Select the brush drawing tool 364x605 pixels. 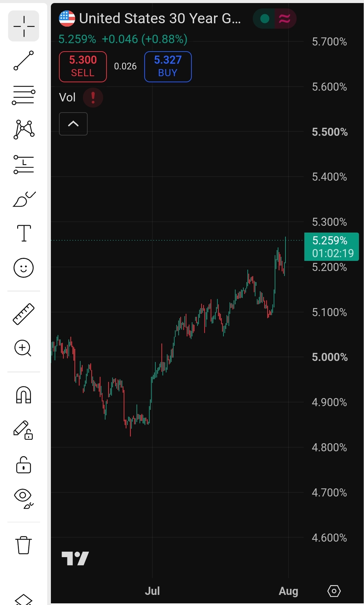click(x=24, y=199)
